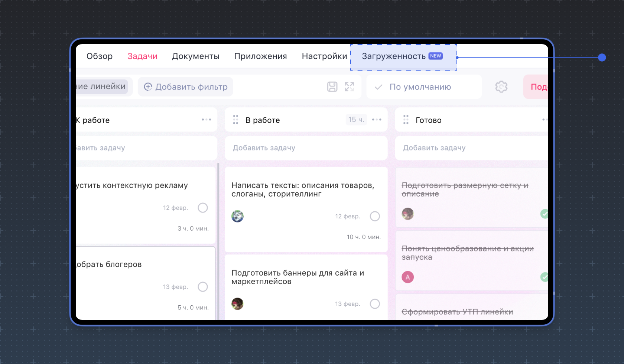Click the add filter plus icon
This screenshot has height=364, width=624.
coord(148,87)
